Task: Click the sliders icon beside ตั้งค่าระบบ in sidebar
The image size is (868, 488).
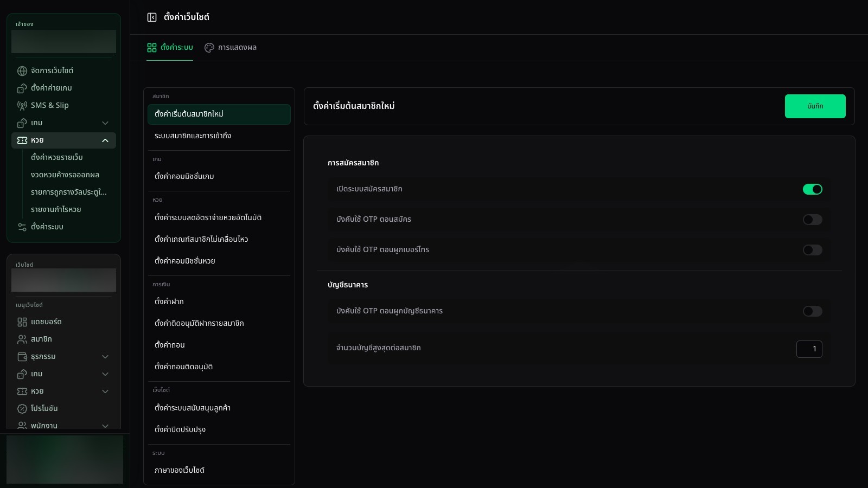Action: 22,227
